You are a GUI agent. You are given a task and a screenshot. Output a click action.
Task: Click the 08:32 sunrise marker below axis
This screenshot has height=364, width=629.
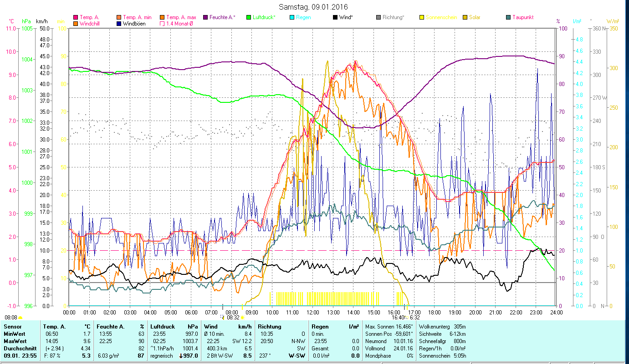tap(233, 318)
